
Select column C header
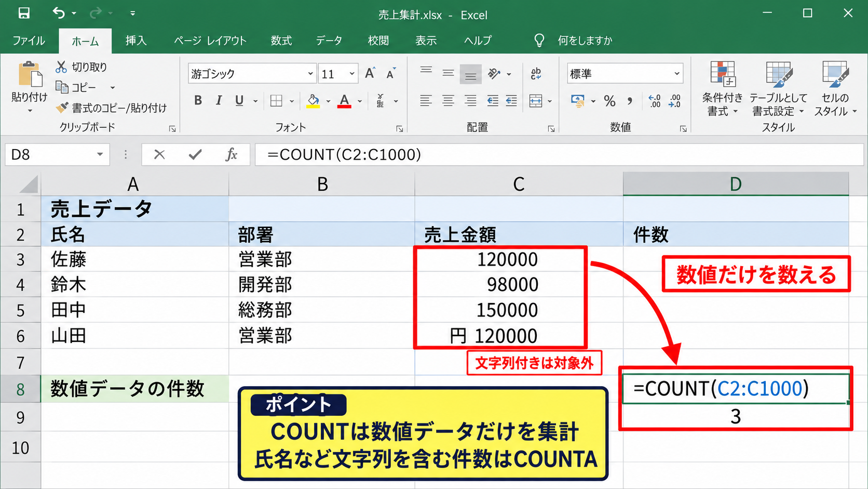coord(519,184)
